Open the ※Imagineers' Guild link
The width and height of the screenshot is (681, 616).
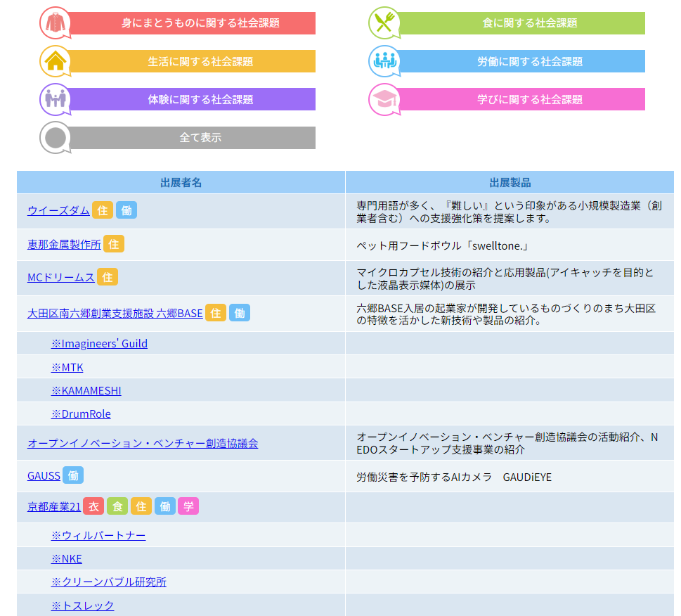[x=100, y=344]
